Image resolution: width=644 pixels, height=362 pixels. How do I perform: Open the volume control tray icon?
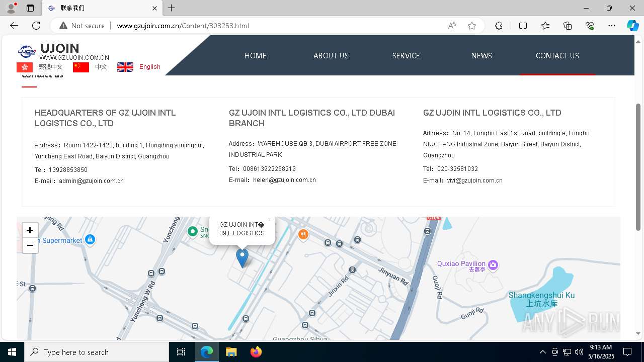tap(579, 352)
